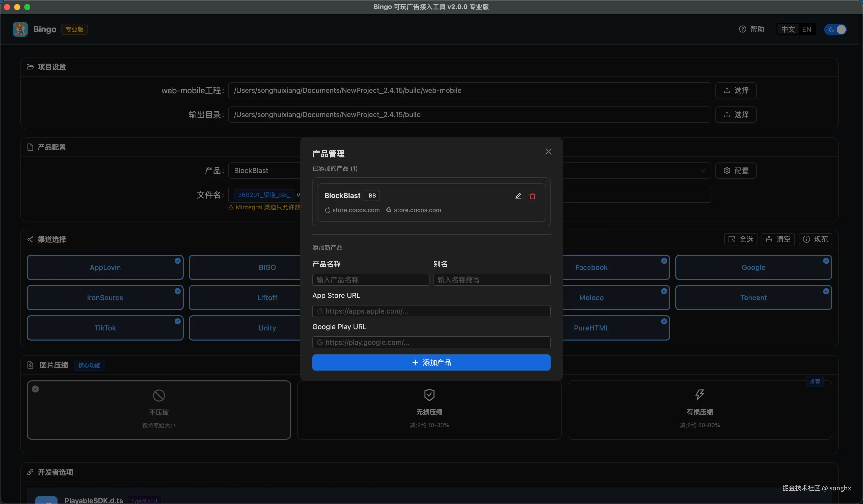Click the 已添加的产品 (1) label

pos(335,169)
